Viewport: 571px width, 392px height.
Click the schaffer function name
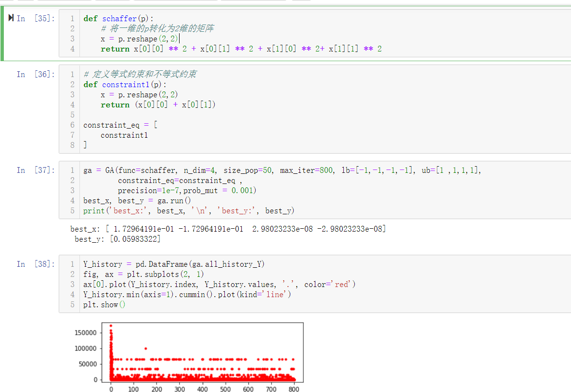point(119,18)
